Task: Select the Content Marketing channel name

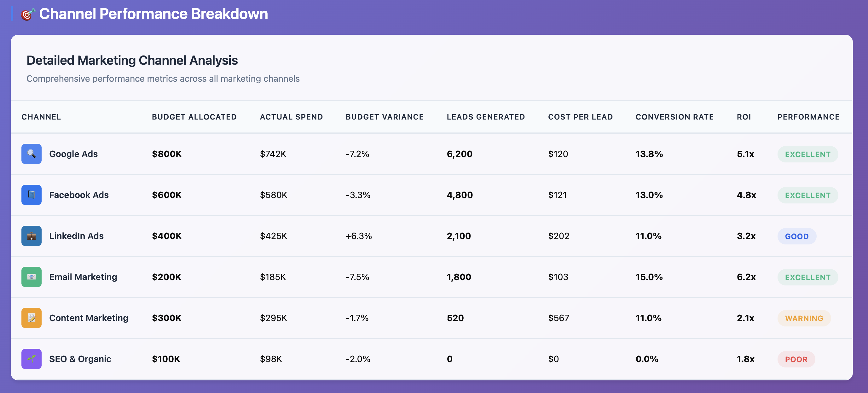Action: click(89, 318)
